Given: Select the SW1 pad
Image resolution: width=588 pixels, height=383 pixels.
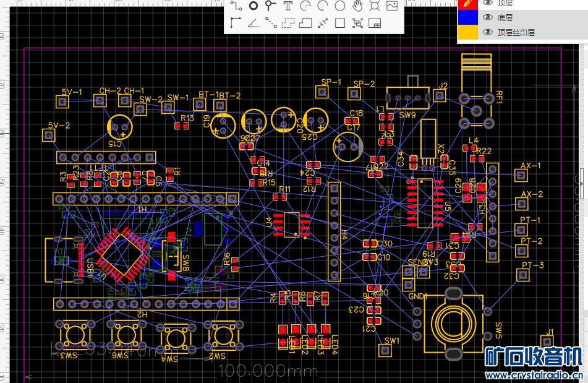Looking at the screenshot, I should pos(385,350).
